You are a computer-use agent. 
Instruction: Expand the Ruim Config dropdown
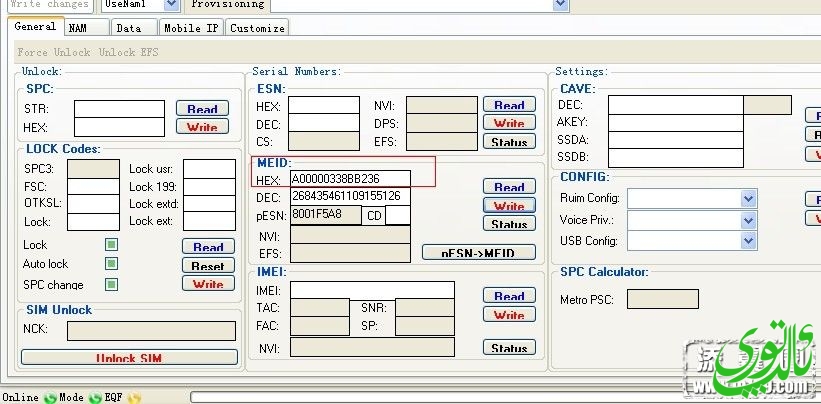tap(749, 198)
